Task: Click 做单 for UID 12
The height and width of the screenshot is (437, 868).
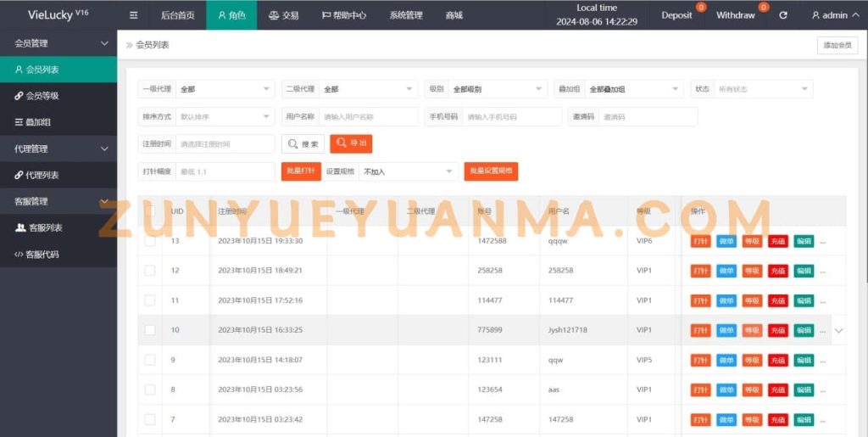Action: [x=726, y=271]
